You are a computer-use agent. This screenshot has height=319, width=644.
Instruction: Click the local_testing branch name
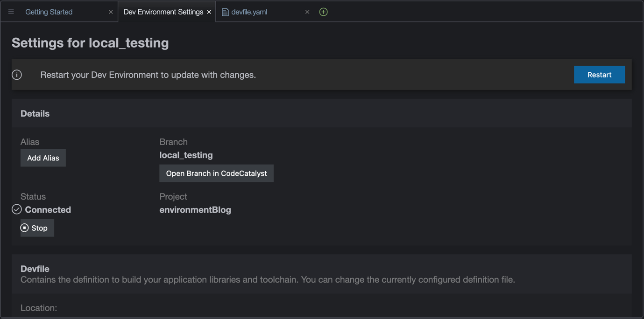coord(186,155)
